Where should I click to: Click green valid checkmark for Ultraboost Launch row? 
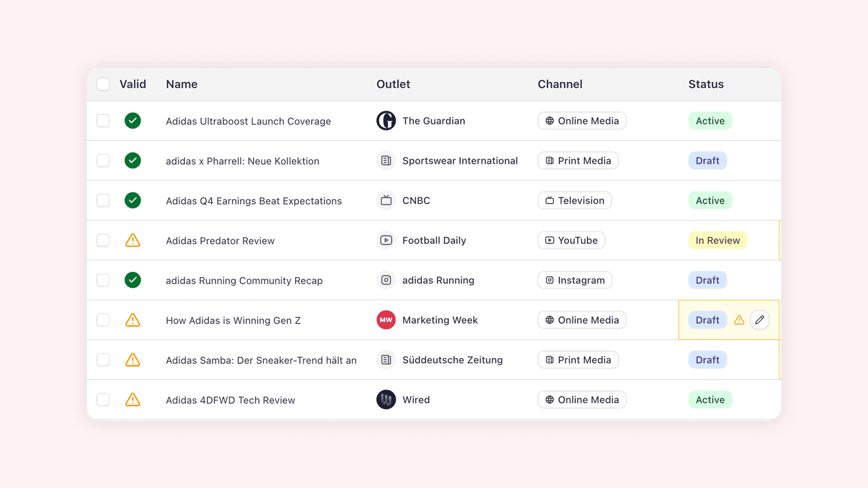click(x=132, y=121)
